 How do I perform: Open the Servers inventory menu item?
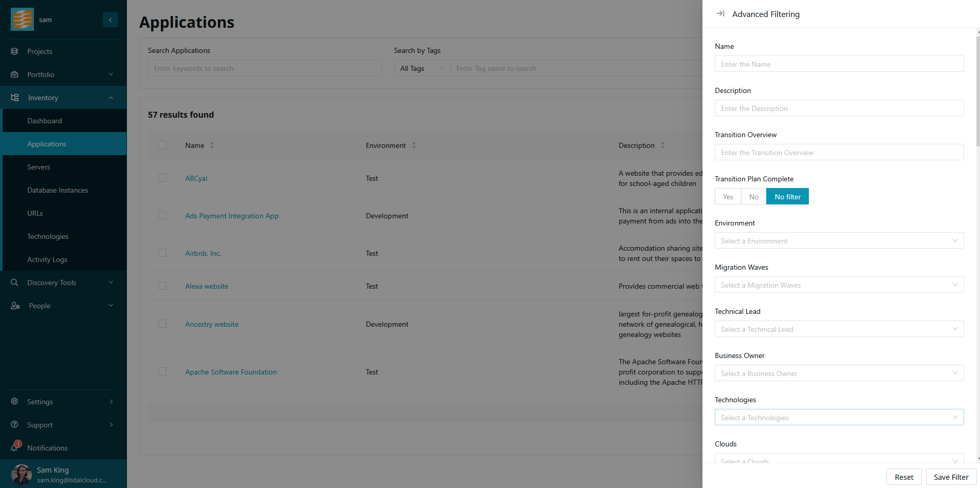coord(39,167)
